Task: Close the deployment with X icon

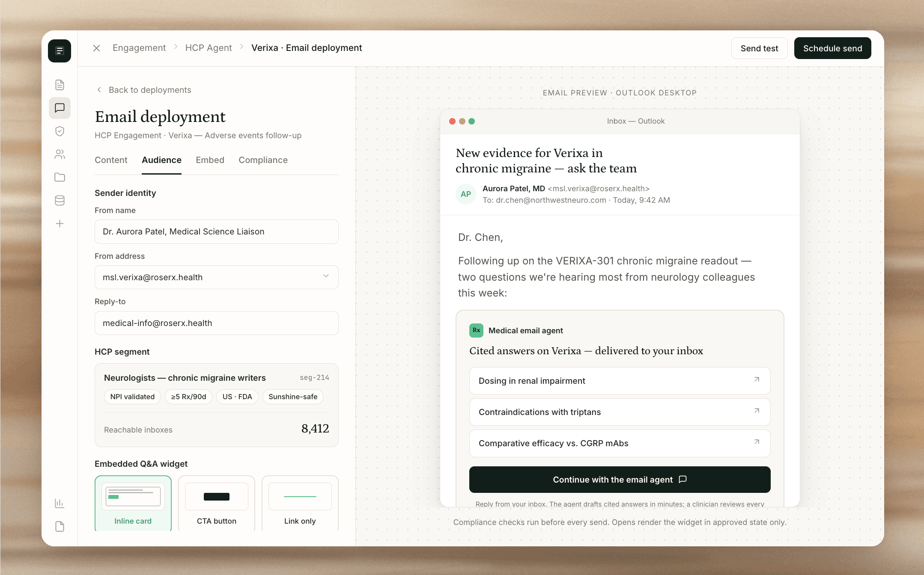Action: click(x=97, y=48)
